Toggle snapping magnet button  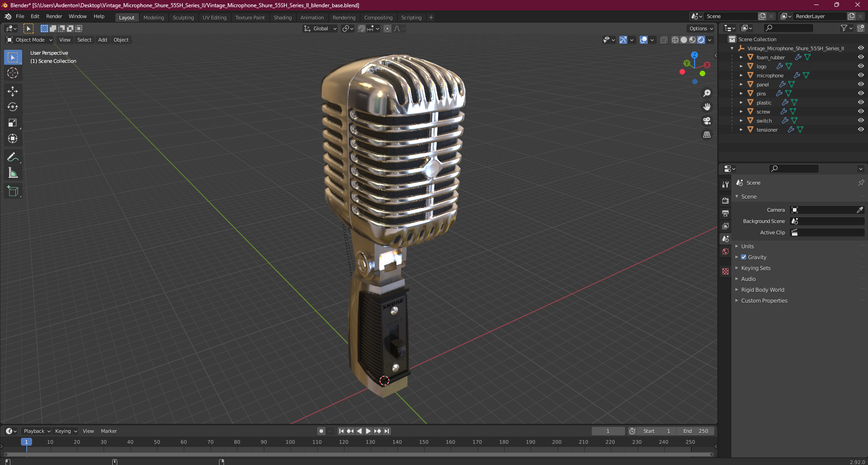tap(361, 28)
